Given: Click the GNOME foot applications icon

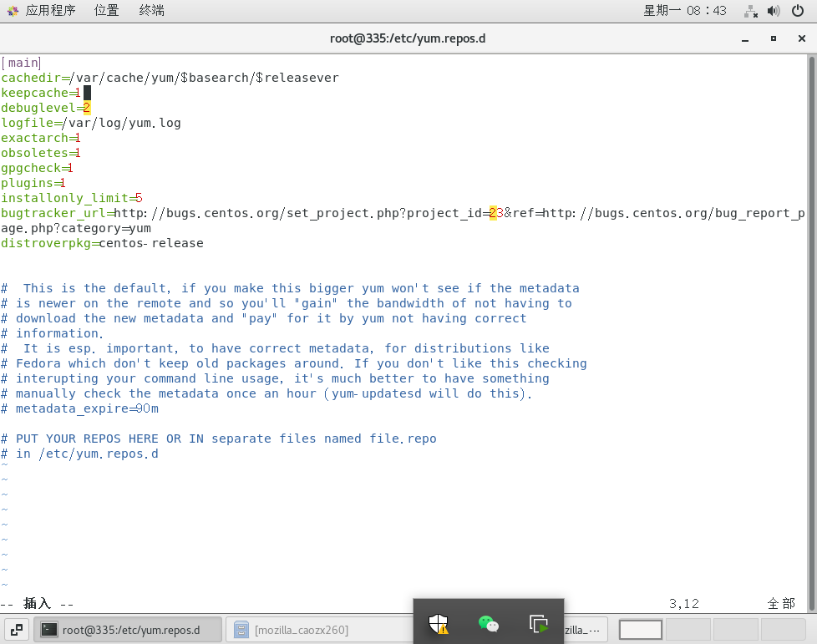Looking at the screenshot, I should pyautogui.click(x=13, y=10).
